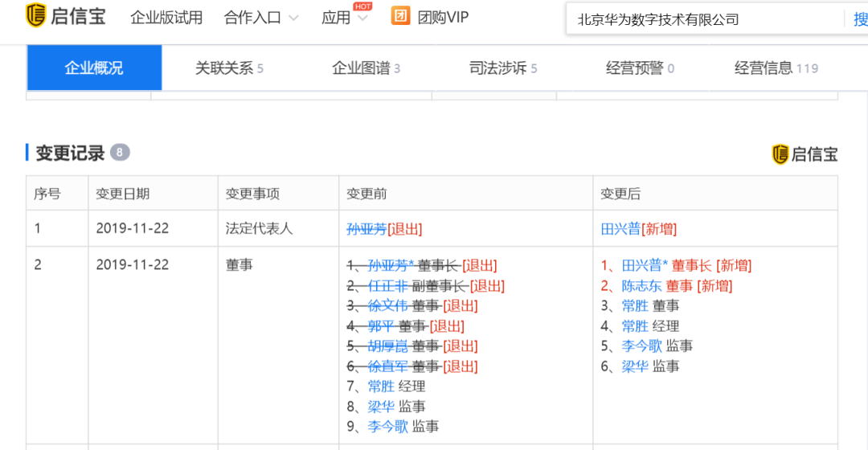
Task: Click the HOT badge above 应用
Action: coord(362,6)
